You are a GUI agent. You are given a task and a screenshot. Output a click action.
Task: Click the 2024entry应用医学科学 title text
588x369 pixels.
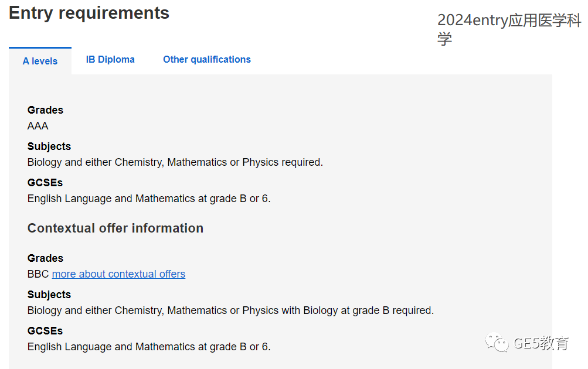pyautogui.click(x=509, y=29)
